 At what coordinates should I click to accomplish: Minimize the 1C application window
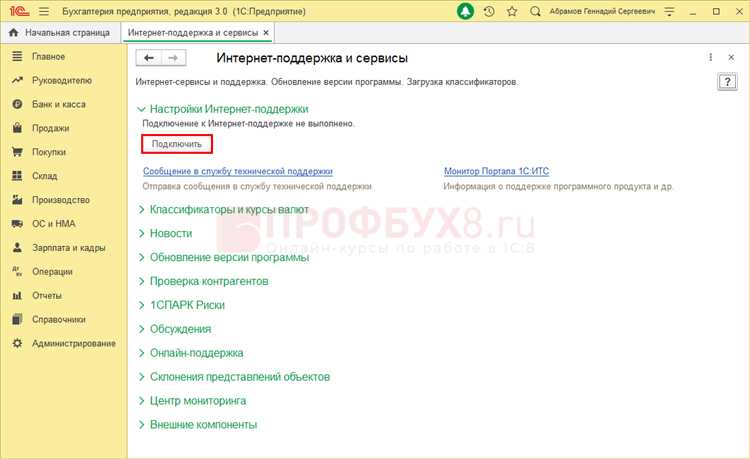point(693,11)
